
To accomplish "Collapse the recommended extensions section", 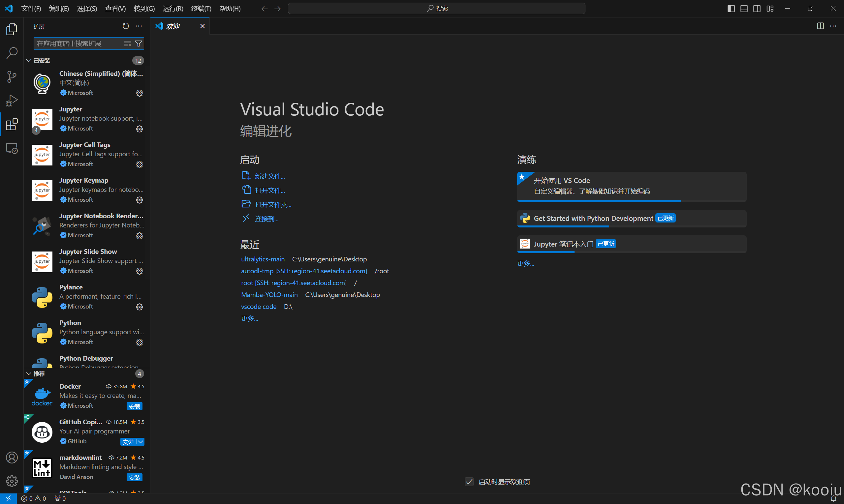I will pos(29,373).
